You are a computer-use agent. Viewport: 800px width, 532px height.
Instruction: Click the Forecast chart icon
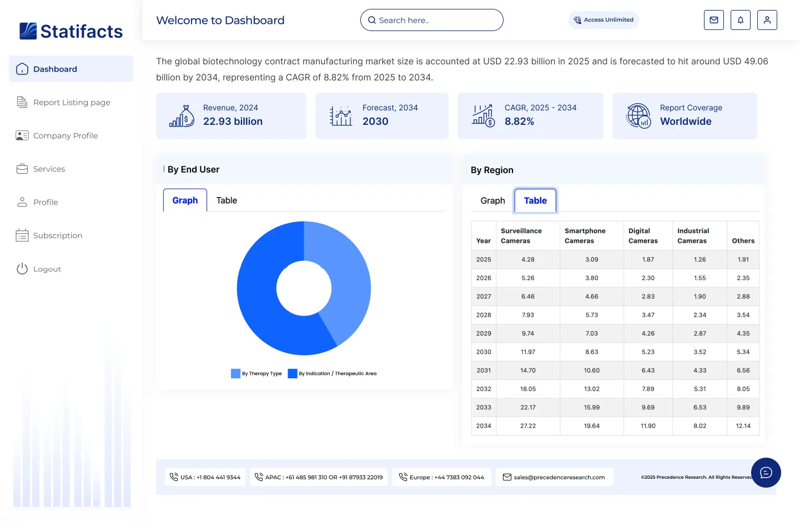coord(341,116)
